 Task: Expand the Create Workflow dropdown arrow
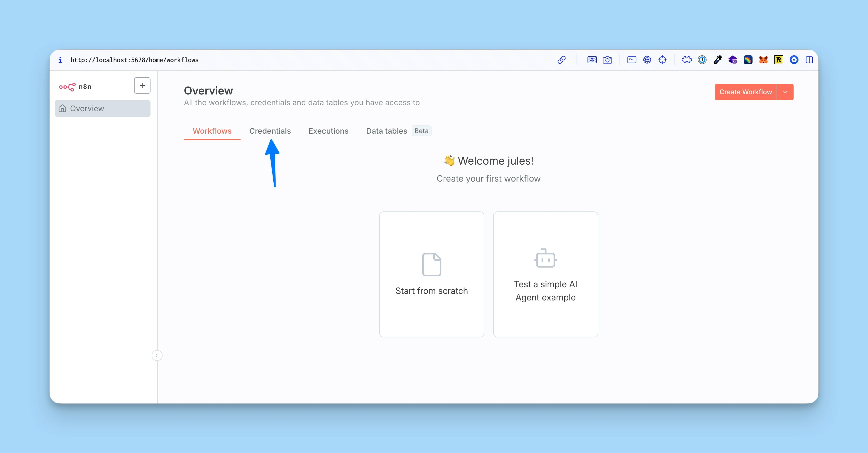(785, 92)
